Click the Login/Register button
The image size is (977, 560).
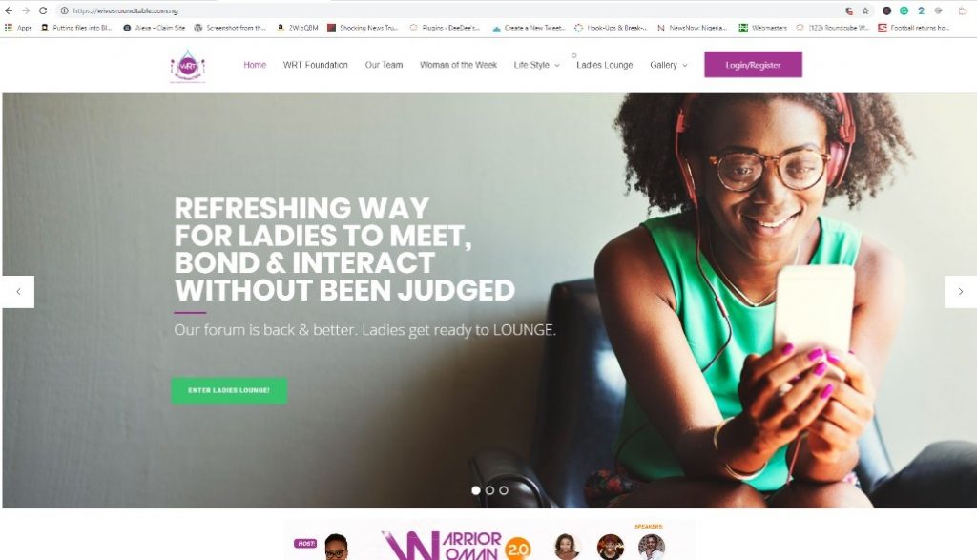coord(753,65)
